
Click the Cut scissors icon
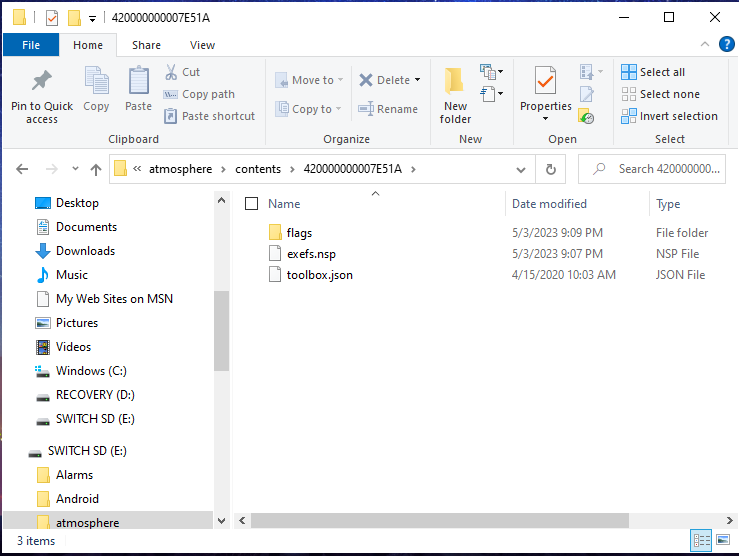(171, 72)
